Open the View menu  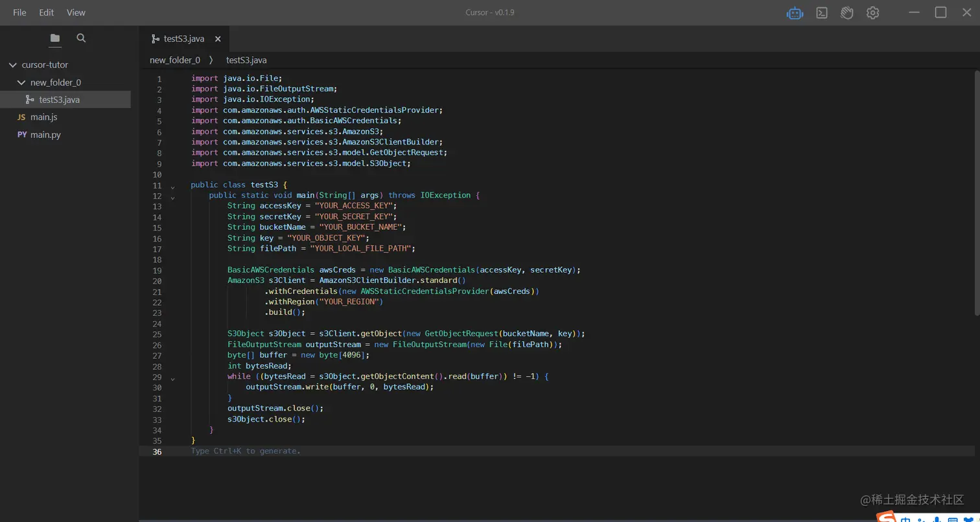76,12
